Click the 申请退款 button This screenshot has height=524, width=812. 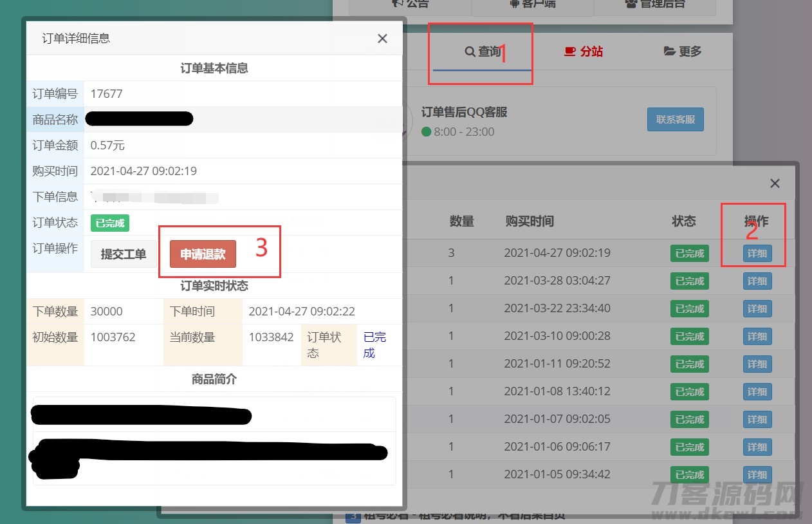coord(202,254)
